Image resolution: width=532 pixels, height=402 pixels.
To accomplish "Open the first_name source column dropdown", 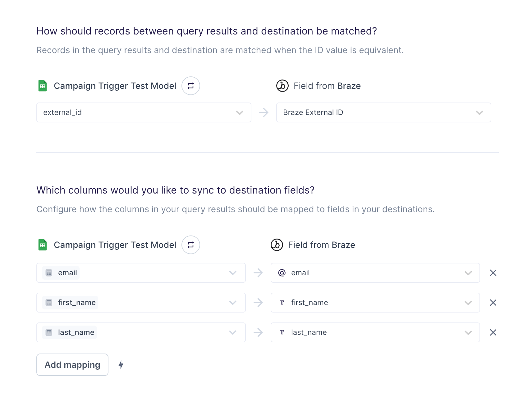I will coord(141,303).
